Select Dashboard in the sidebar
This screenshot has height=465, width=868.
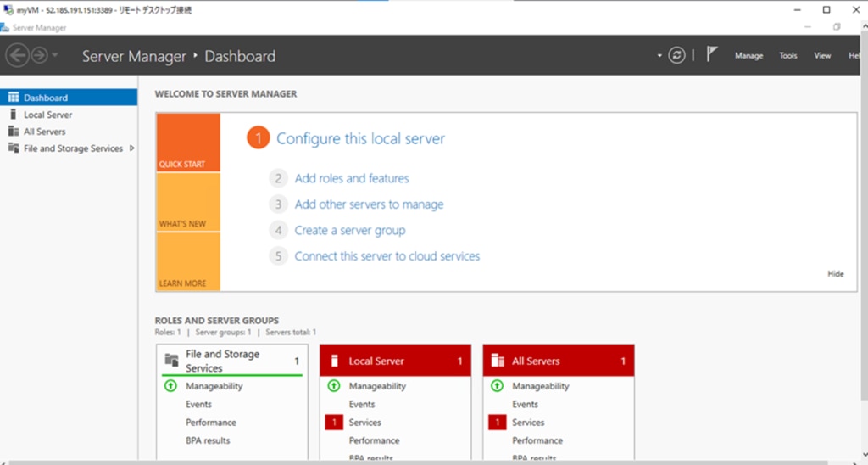[69, 98]
